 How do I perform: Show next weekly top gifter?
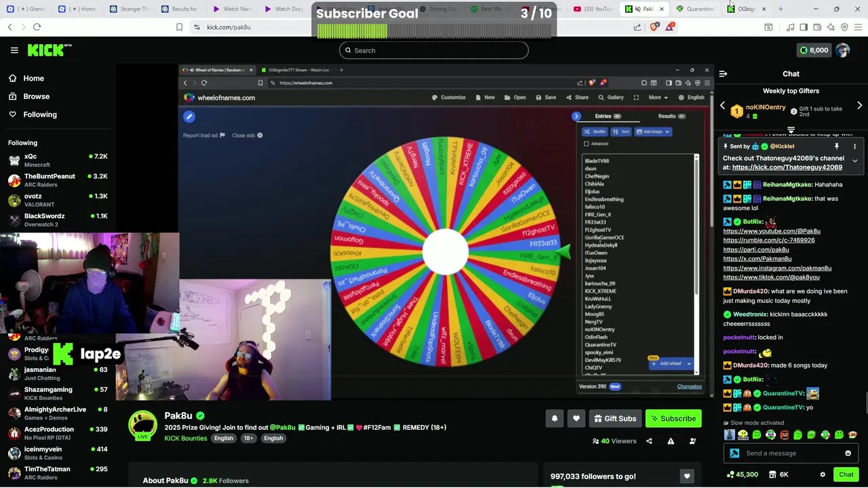[x=859, y=106]
